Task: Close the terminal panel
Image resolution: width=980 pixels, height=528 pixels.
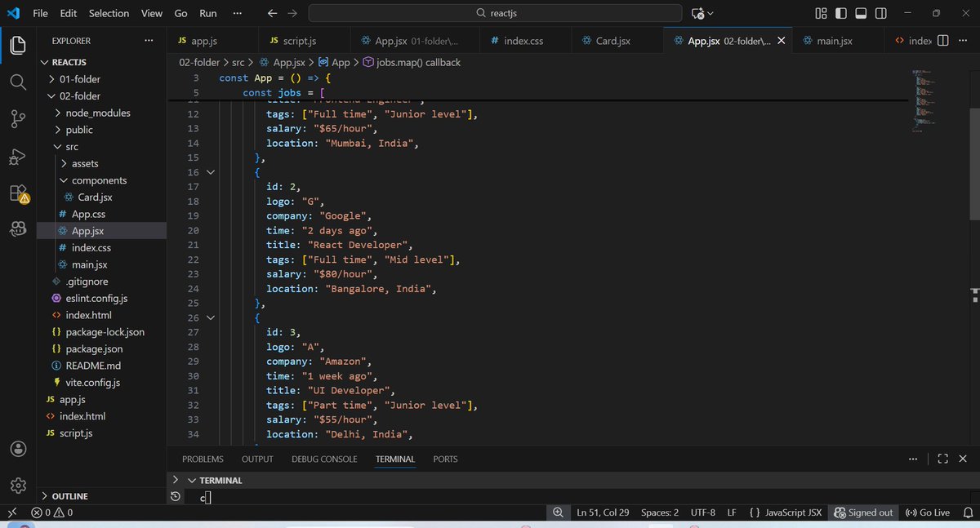Action: [x=964, y=459]
